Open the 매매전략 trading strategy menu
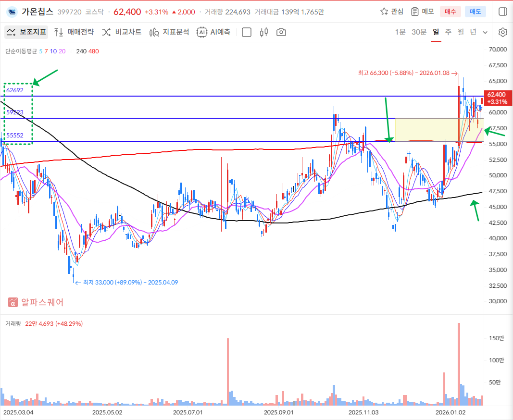This screenshot has height=420, width=513. (74, 32)
